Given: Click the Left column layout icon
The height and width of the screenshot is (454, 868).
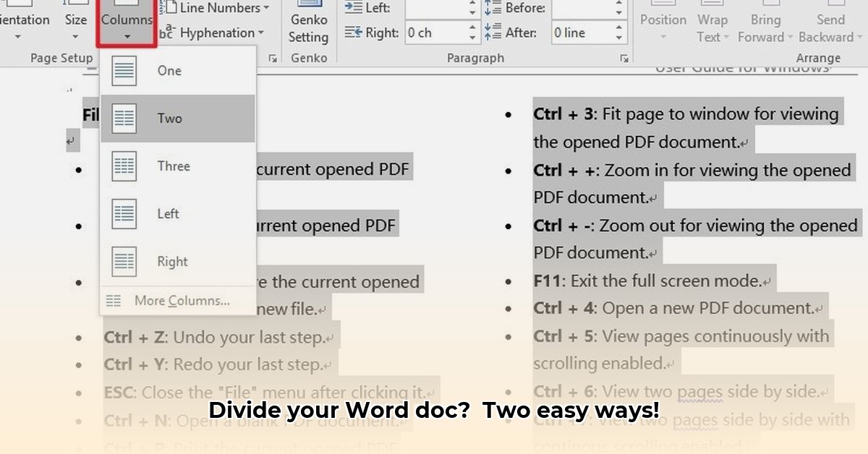Looking at the screenshot, I should coord(124,214).
